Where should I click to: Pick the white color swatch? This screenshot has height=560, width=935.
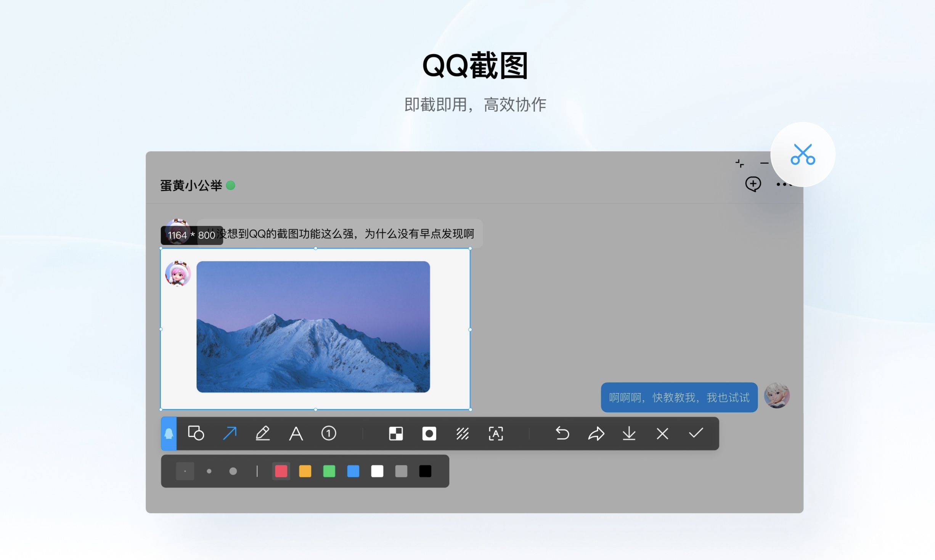[x=377, y=471]
